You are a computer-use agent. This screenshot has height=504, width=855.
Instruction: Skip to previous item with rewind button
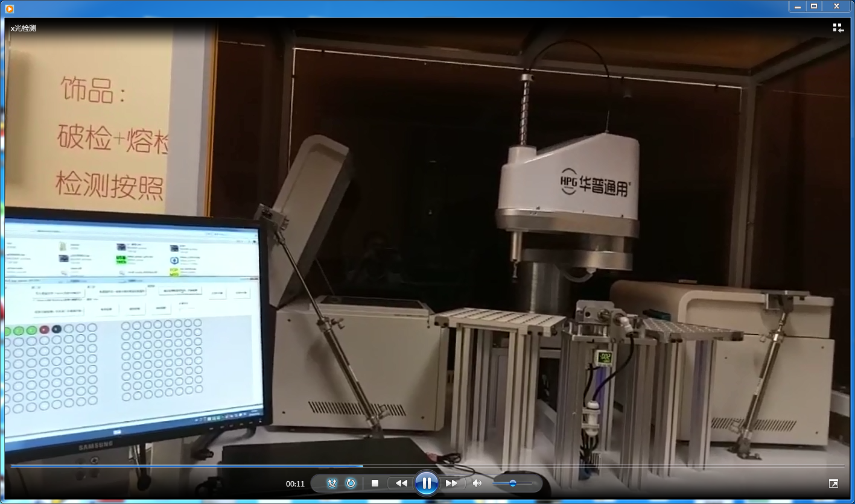click(x=401, y=484)
